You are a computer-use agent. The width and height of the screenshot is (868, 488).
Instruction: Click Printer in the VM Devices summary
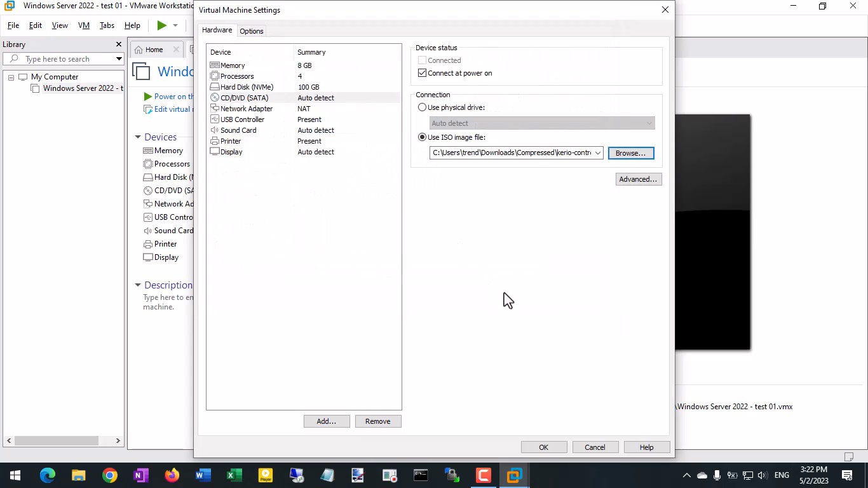click(x=160, y=244)
